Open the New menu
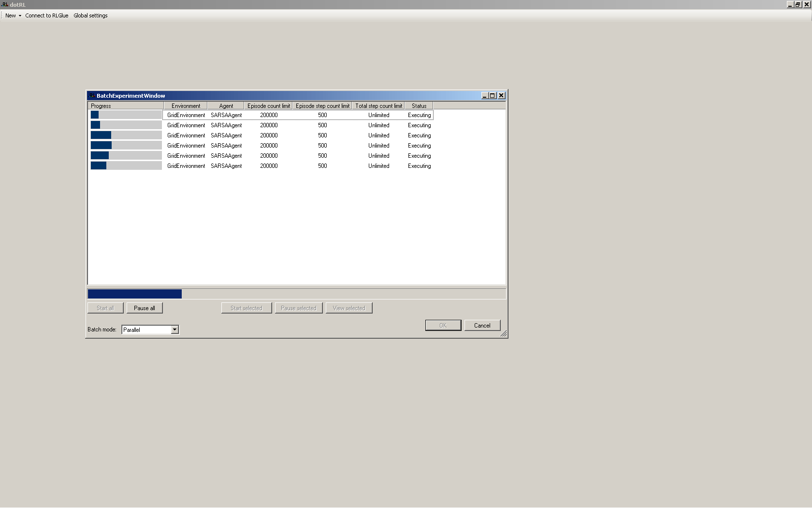Viewport: 812px width, 508px height. pyautogui.click(x=10, y=15)
